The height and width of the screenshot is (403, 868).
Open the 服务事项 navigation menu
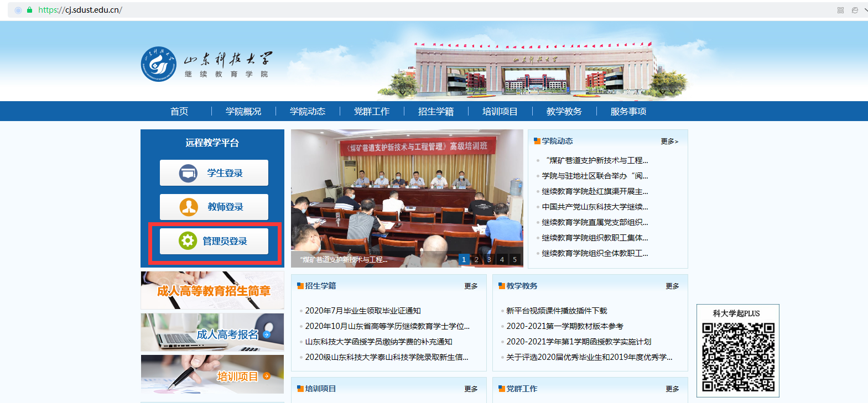(x=628, y=111)
